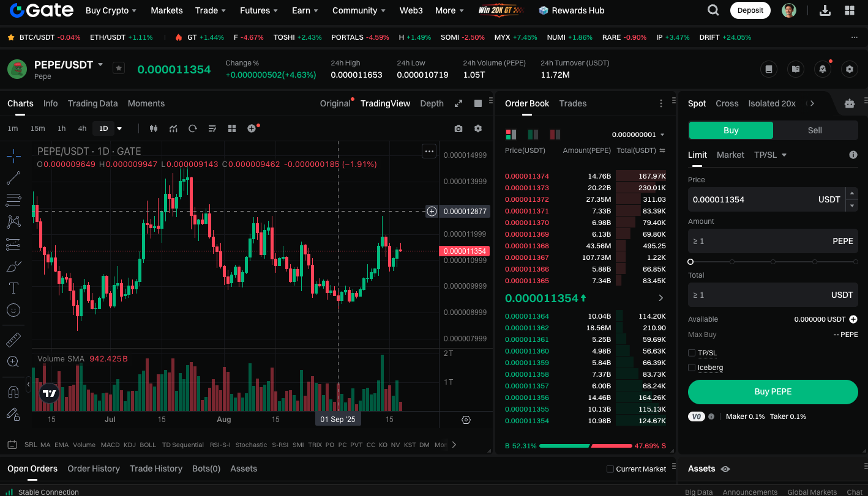Open the search magnifier in header
This screenshot has height=496, width=868.
pos(713,10)
